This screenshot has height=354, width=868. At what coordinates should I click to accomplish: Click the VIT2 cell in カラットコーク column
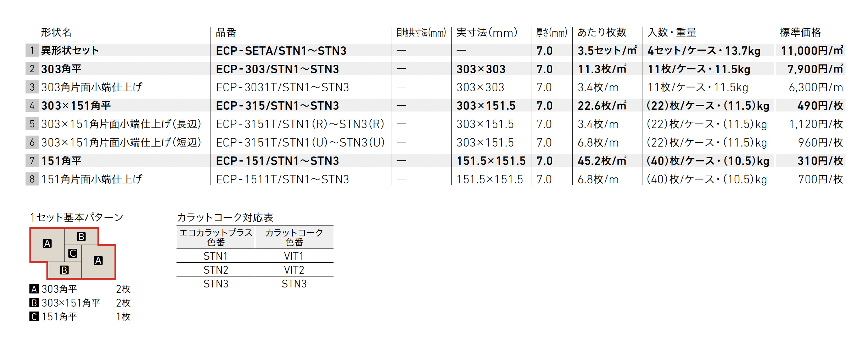294,270
